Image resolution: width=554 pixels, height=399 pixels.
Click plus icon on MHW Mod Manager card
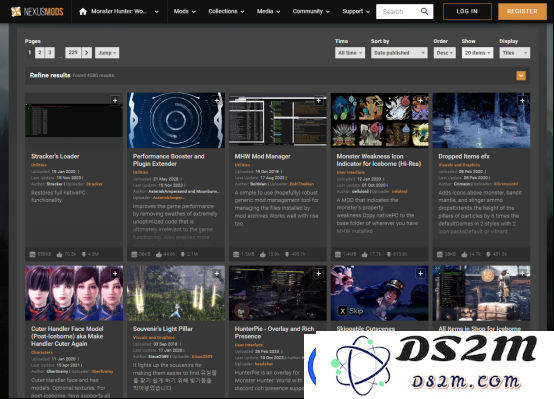pyautogui.click(x=318, y=100)
